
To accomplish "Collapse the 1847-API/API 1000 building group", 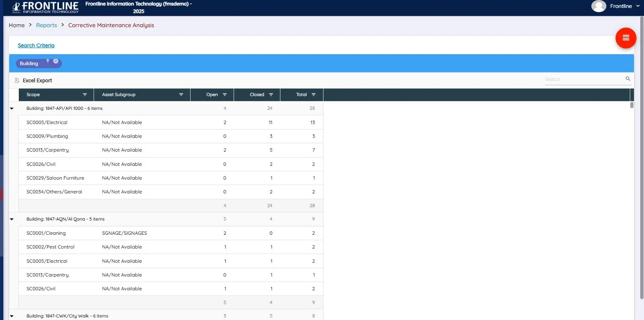I will pyautogui.click(x=11, y=108).
